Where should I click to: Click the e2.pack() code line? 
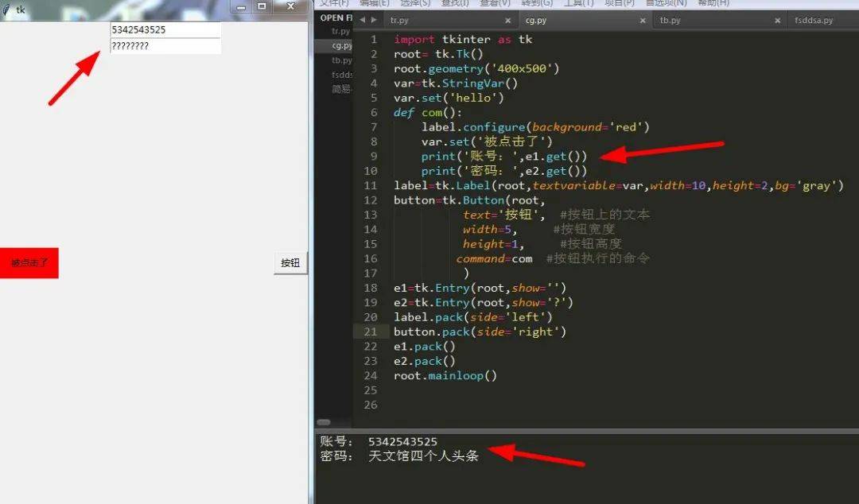tap(425, 361)
